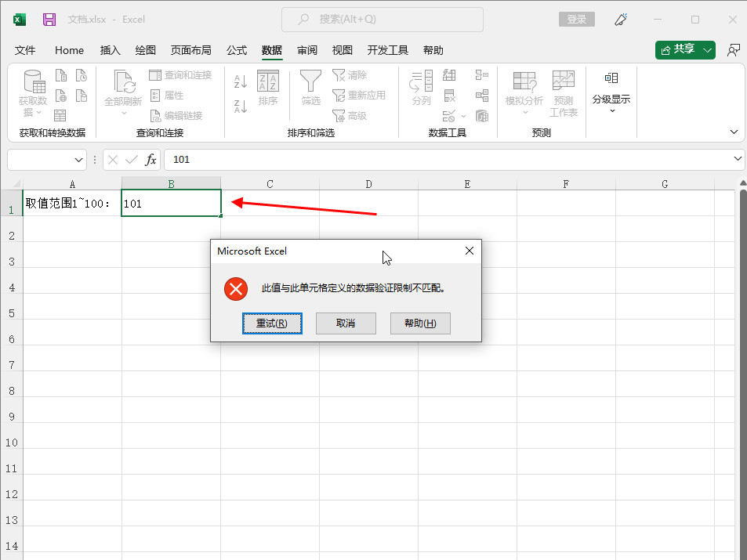The height and width of the screenshot is (560, 747).
Task: Click the 预测工作表 icon
Action: [x=564, y=93]
